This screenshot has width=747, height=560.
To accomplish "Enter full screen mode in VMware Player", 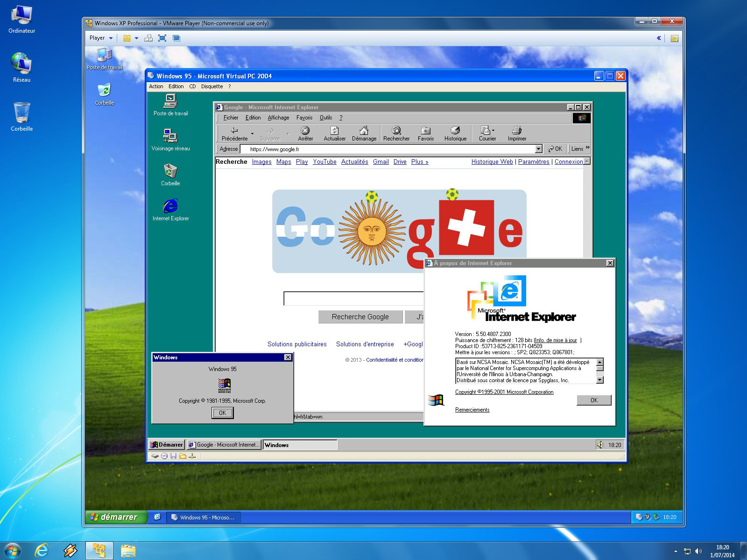I will [x=162, y=38].
